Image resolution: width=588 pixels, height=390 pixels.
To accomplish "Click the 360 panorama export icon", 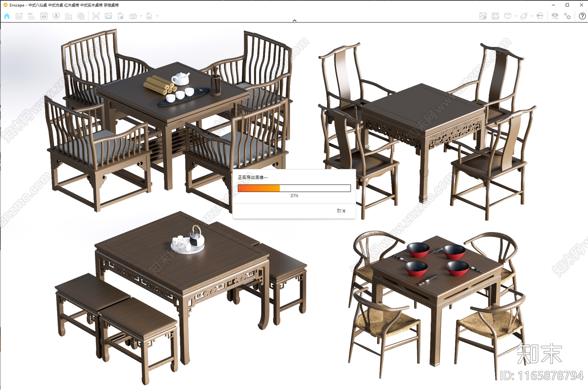I will click(133, 16).
